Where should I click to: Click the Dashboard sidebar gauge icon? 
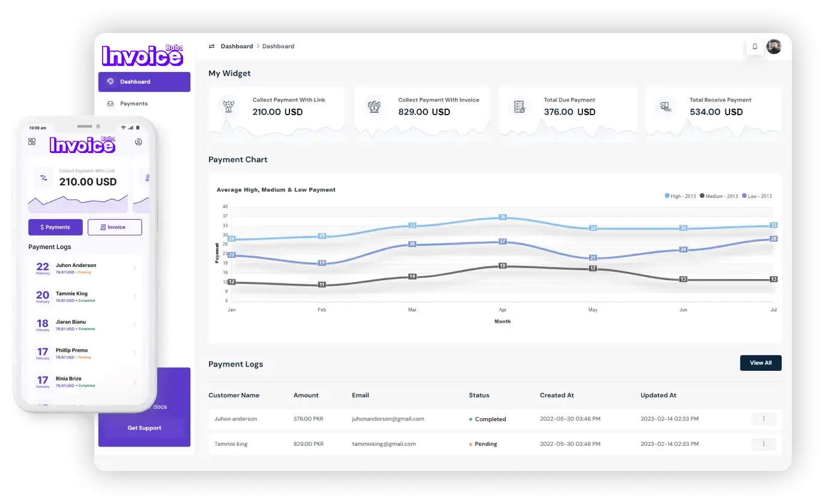pyautogui.click(x=110, y=82)
